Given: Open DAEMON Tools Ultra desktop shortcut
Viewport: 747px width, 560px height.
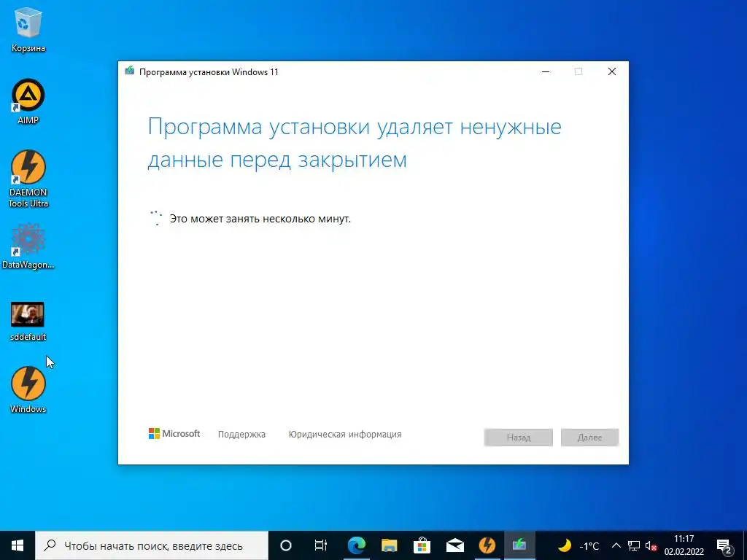Looking at the screenshot, I should 28,179.
